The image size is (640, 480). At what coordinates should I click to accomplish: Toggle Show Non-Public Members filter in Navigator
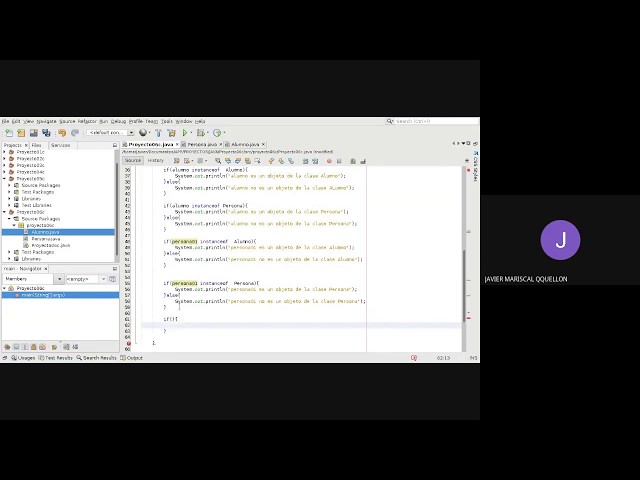33,347
